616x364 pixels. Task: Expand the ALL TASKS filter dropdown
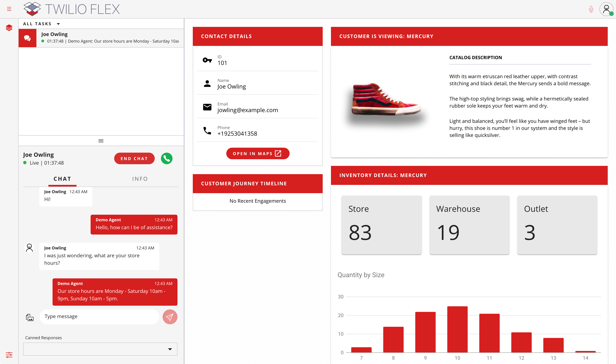42,24
